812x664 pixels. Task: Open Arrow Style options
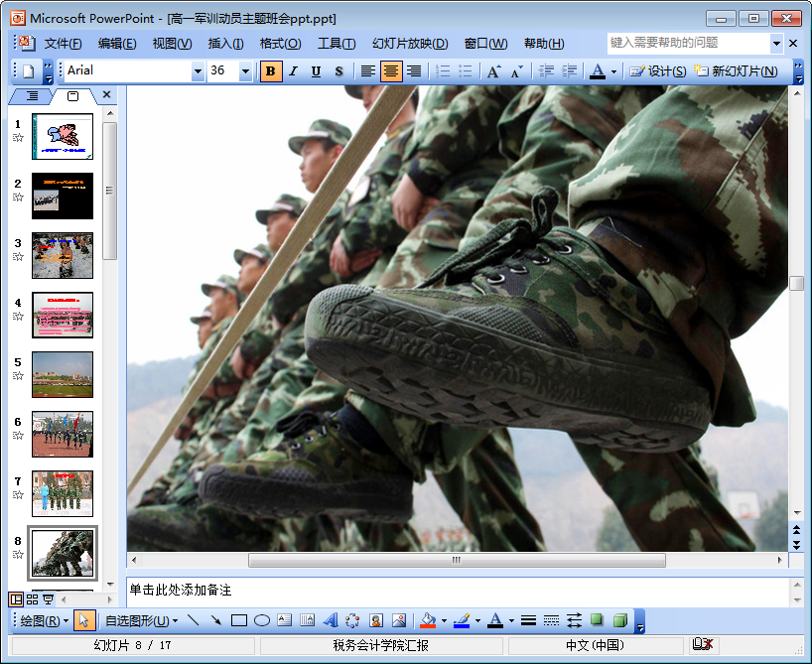pos(574,620)
